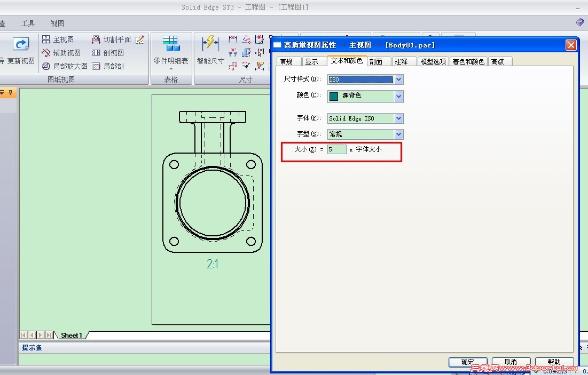Switch to the 模型选项 tab
Viewport: 588px width, 375px height.
coord(433,61)
